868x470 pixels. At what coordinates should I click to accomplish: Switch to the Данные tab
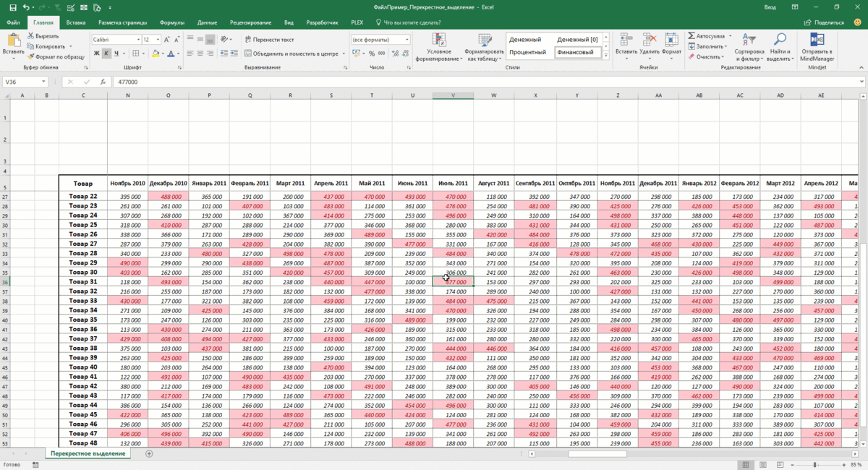(x=207, y=22)
